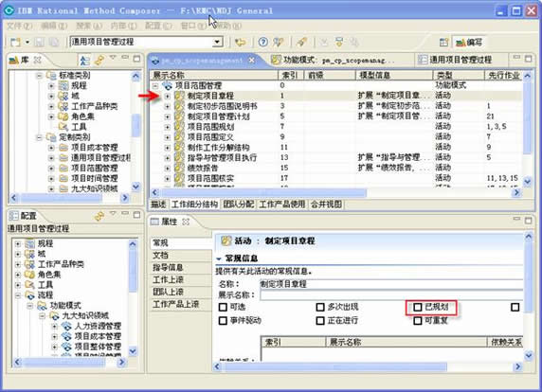Open help via the question mark icon
The height and width of the screenshot is (392, 542).
click(263, 43)
